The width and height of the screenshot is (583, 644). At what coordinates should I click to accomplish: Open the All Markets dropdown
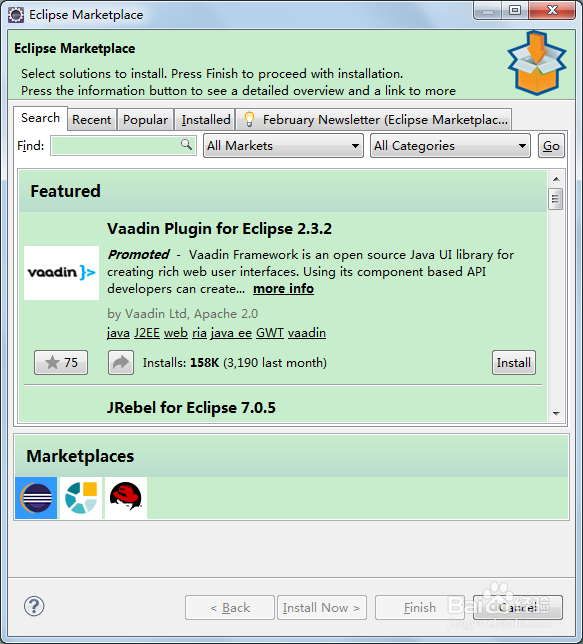tap(283, 146)
